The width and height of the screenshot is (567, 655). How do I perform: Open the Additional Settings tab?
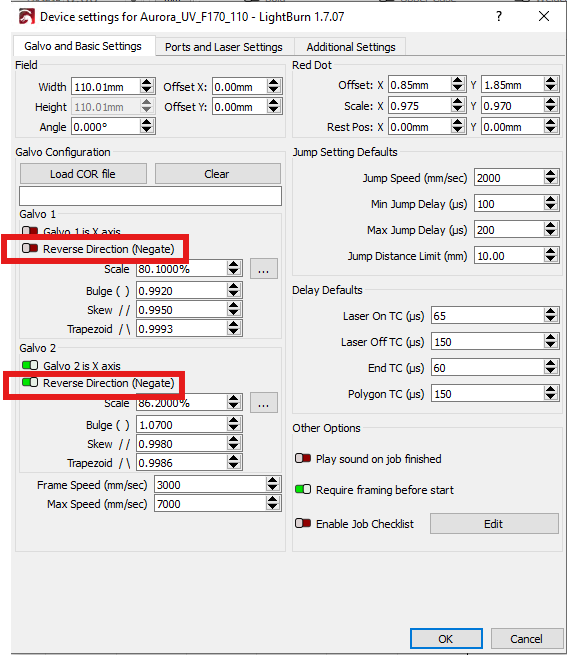point(351,47)
